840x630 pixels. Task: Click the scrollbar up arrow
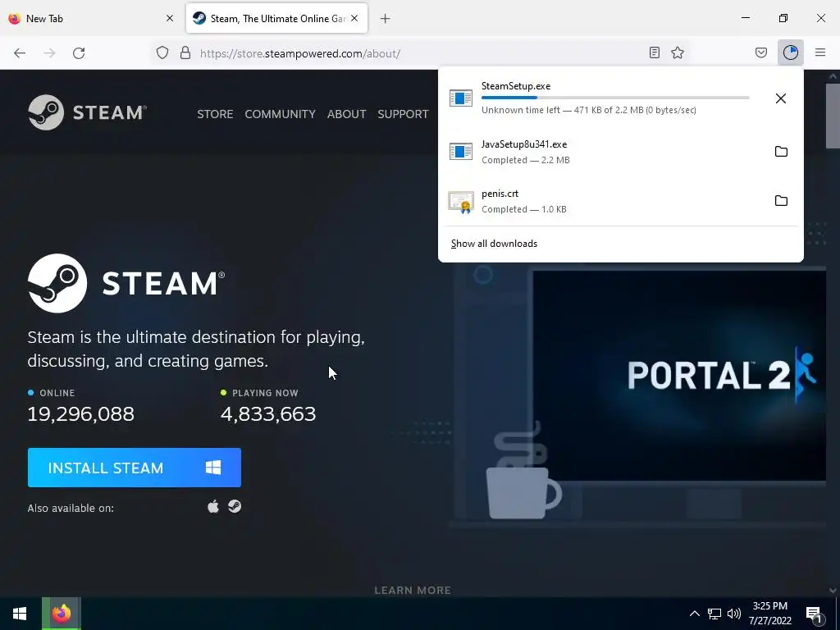pos(833,76)
